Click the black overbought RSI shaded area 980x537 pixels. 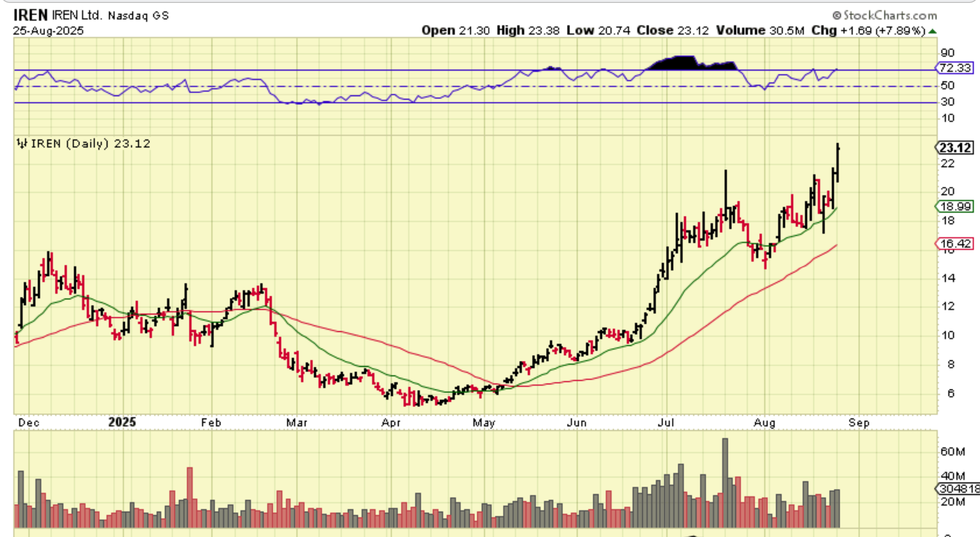[684, 63]
